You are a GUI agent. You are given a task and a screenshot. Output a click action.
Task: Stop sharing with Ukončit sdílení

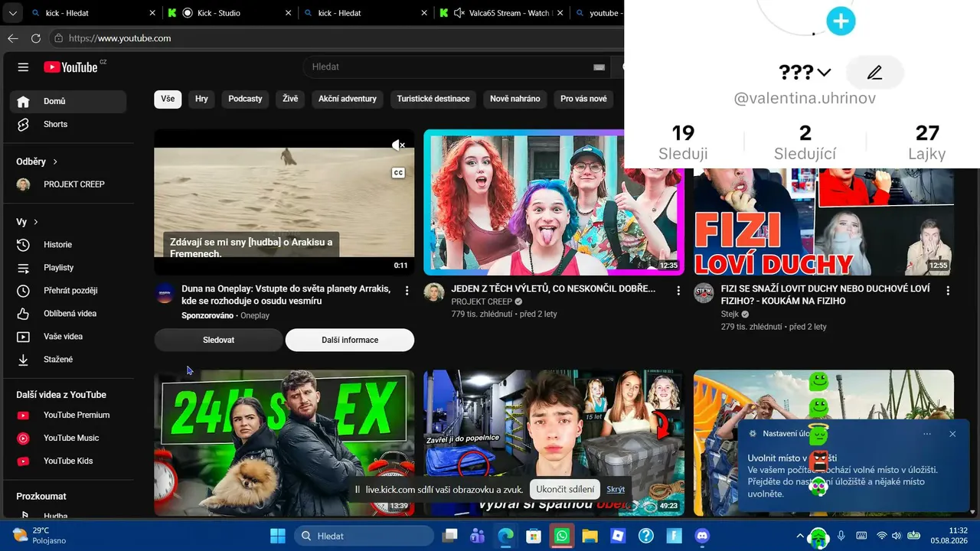[565, 489]
